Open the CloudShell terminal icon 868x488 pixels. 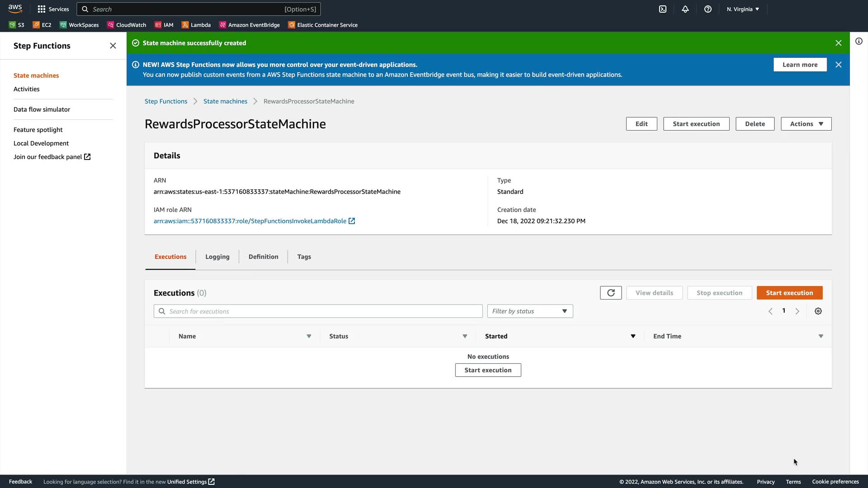663,9
